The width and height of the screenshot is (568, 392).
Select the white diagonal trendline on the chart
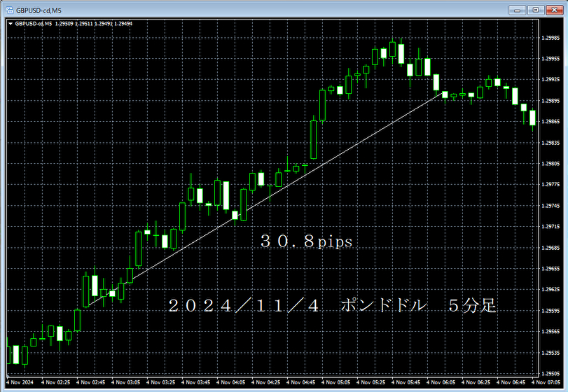point(266,197)
